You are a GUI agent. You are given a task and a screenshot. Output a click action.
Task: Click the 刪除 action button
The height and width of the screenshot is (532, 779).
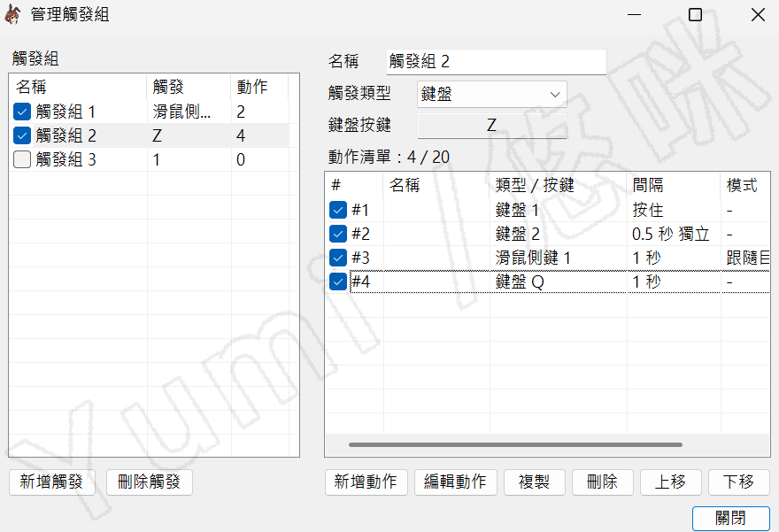point(603,482)
